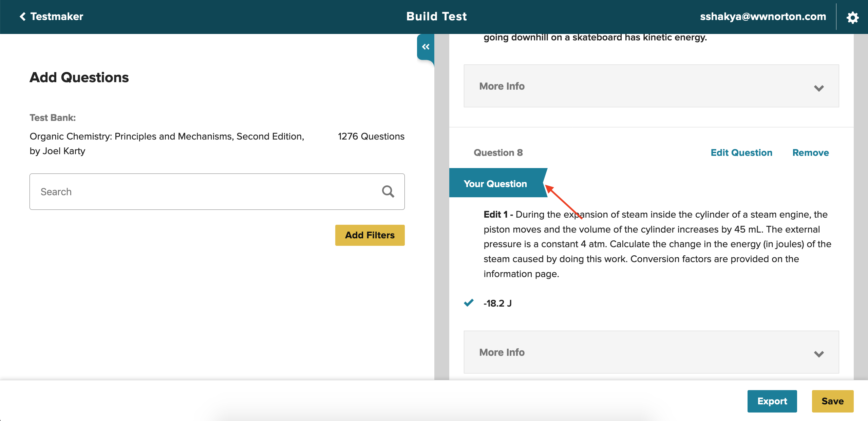Export the test
This screenshot has height=421, width=868.
point(772,401)
